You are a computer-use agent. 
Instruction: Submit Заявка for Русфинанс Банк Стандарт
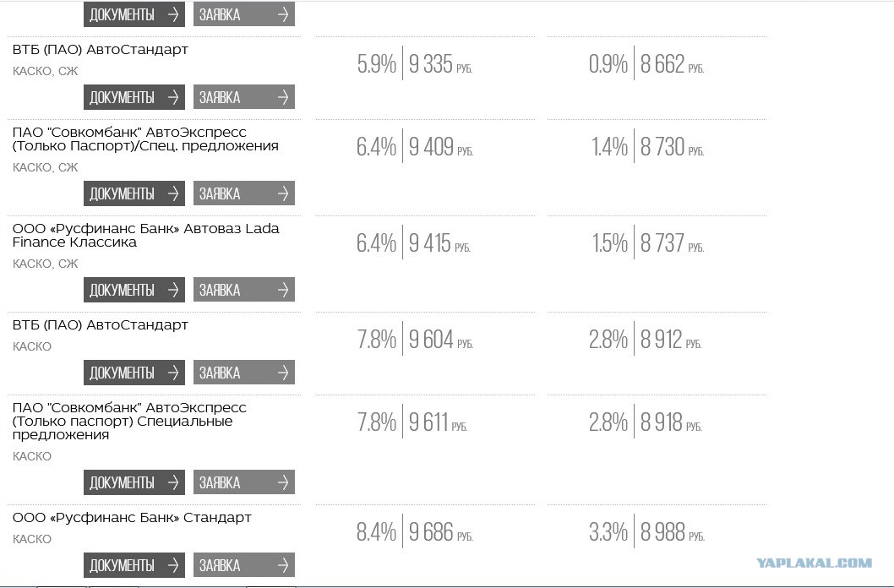click(244, 565)
